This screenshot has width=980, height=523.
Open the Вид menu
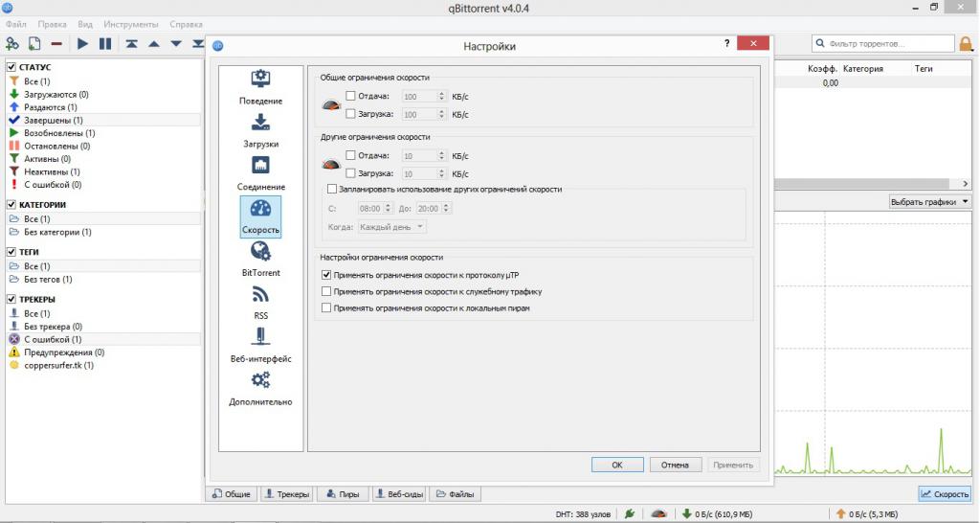[85, 24]
